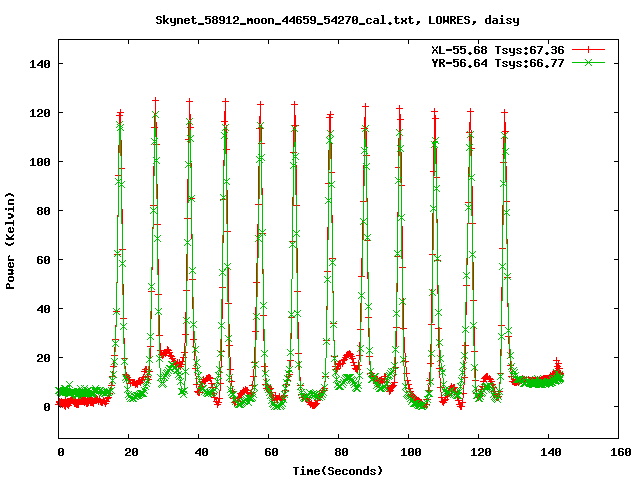Screen dimensions: 640x480
Task: Click the y-axis tick label 100
Action: pyautogui.click(x=40, y=162)
